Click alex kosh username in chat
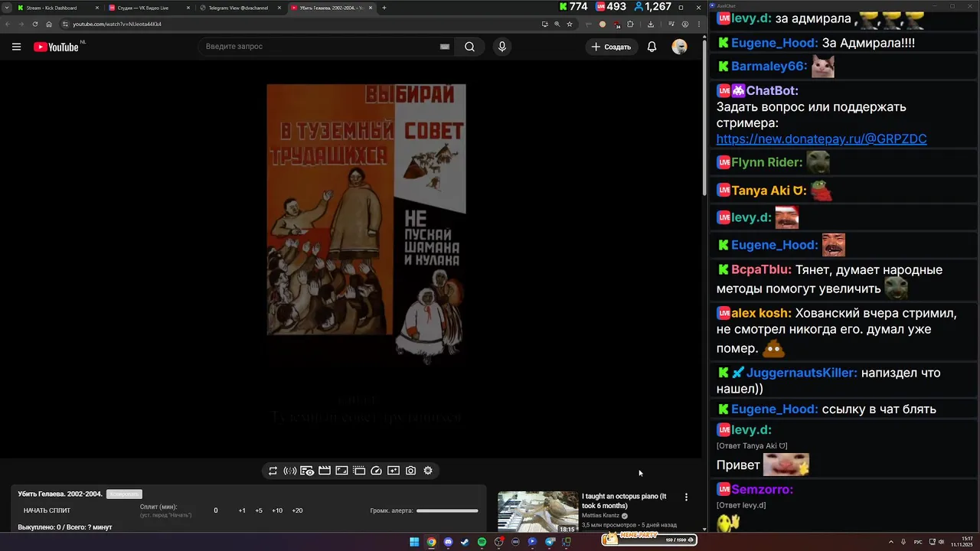 [762, 313]
